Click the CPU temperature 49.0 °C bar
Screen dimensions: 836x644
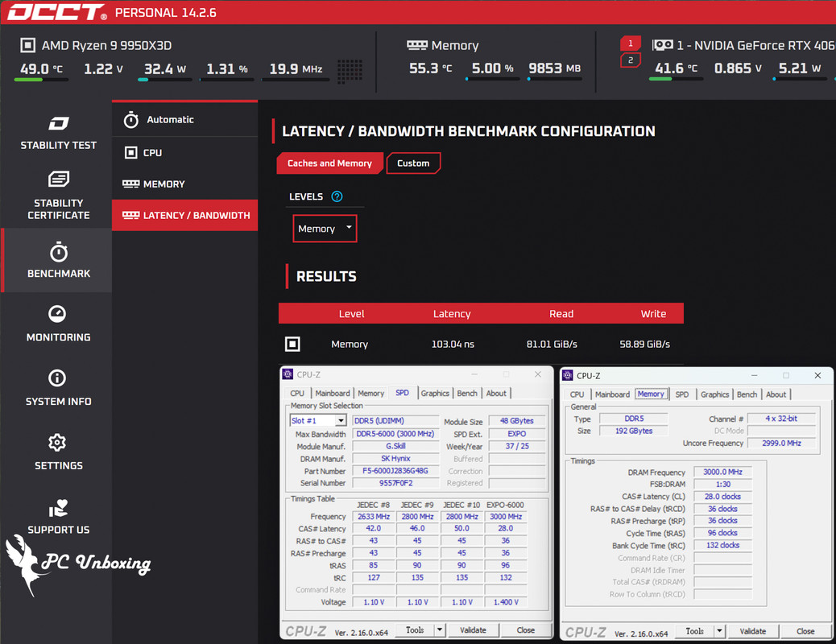tap(42, 80)
